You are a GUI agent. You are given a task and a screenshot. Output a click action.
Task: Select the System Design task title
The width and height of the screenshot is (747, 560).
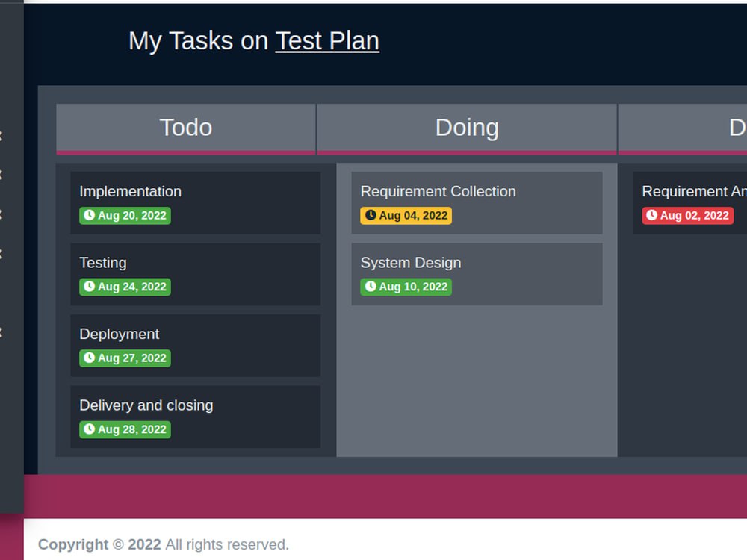[411, 263]
